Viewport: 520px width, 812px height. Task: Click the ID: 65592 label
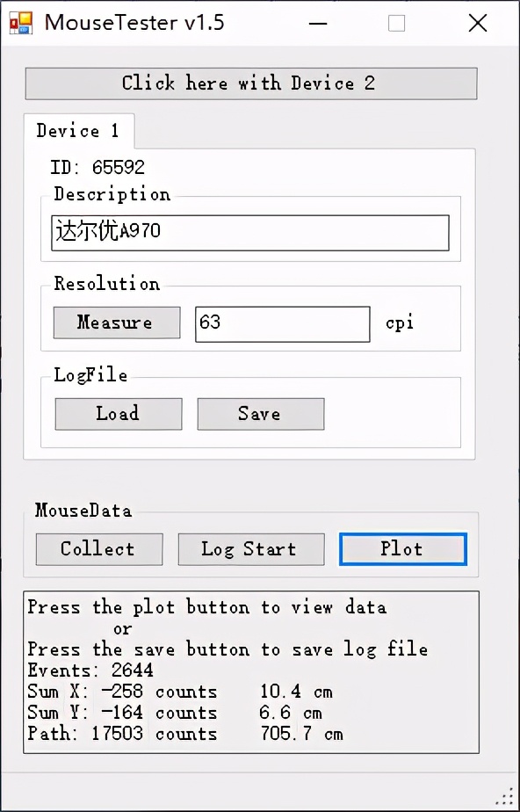tap(97, 167)
